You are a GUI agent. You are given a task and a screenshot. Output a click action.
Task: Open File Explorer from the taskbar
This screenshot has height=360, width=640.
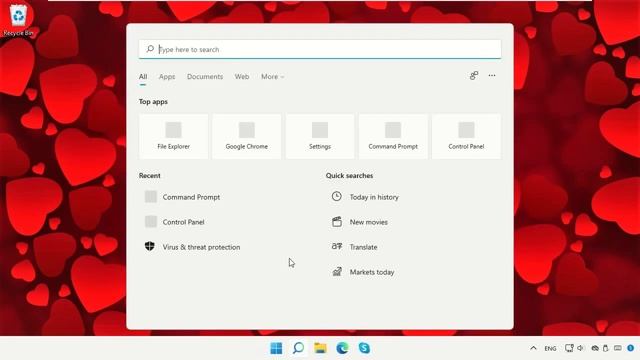point(320,348)
